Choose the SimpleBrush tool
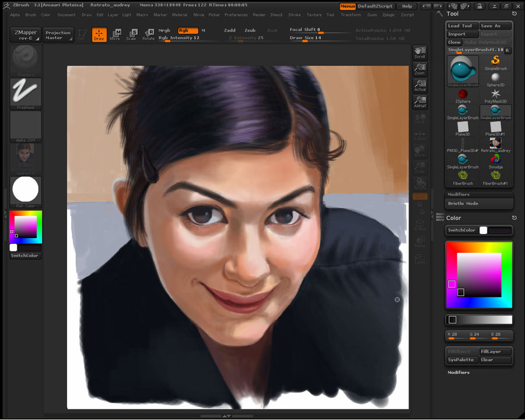The height and width of the screenshot is (420, 525). 495,63
